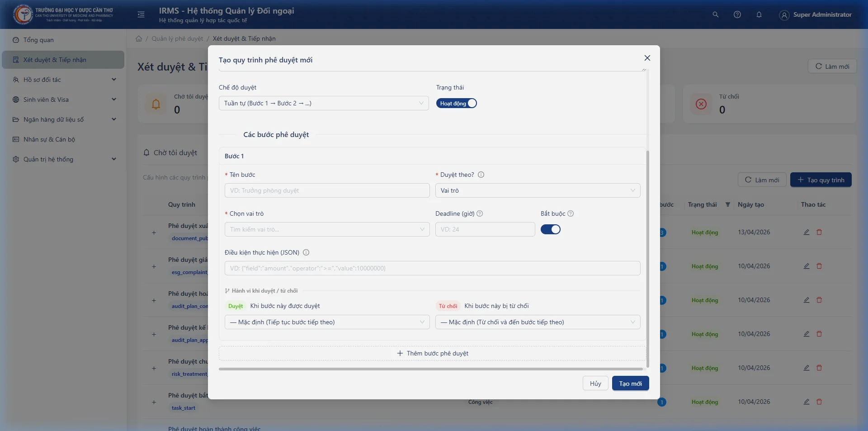Delete the audit_plan_con workflow row
This screenshot has width=868, height=431.
click(819, 300)
